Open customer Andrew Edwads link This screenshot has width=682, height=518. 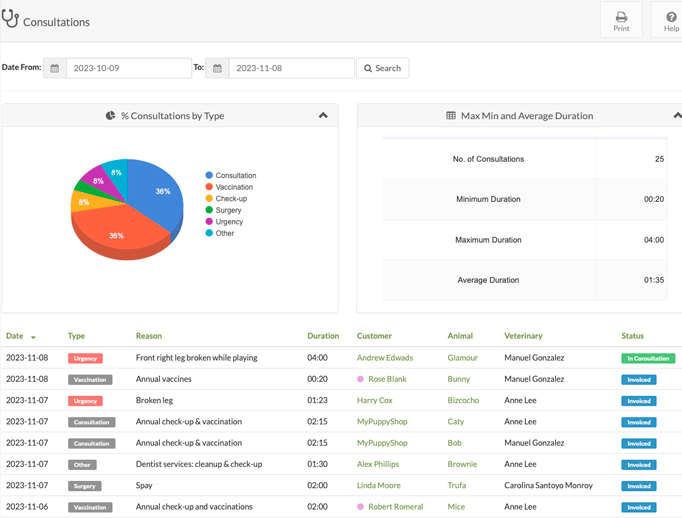(x=385, y=358)
